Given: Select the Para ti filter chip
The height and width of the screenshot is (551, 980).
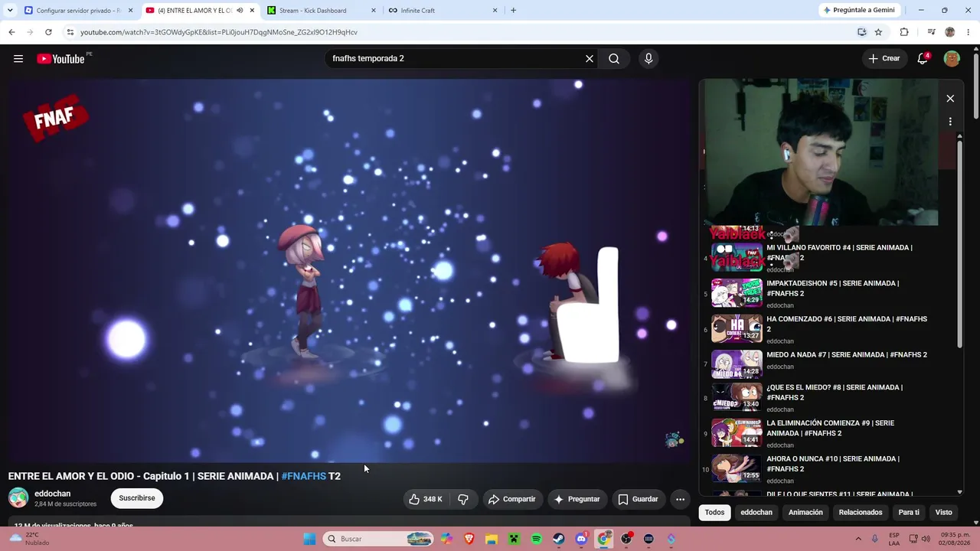Looking at the screenshot, I should 909,513.
